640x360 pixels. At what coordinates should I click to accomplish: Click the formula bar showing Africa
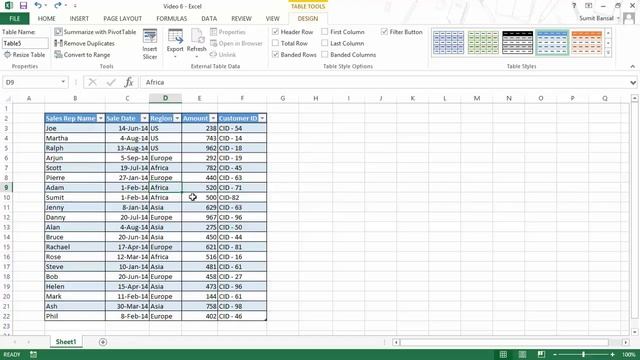click(384, 82)
